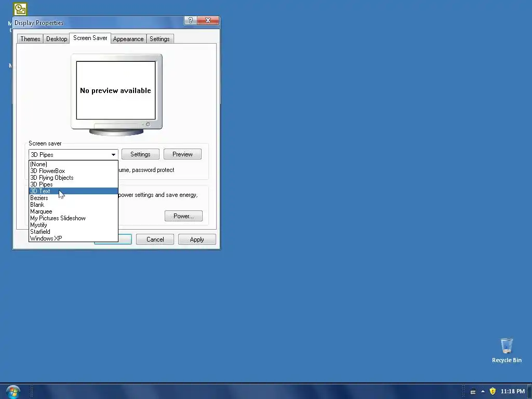This screenshot has height=399, width=532.
Task: Select the Screen Saver tab
Action: pos(90,38)
